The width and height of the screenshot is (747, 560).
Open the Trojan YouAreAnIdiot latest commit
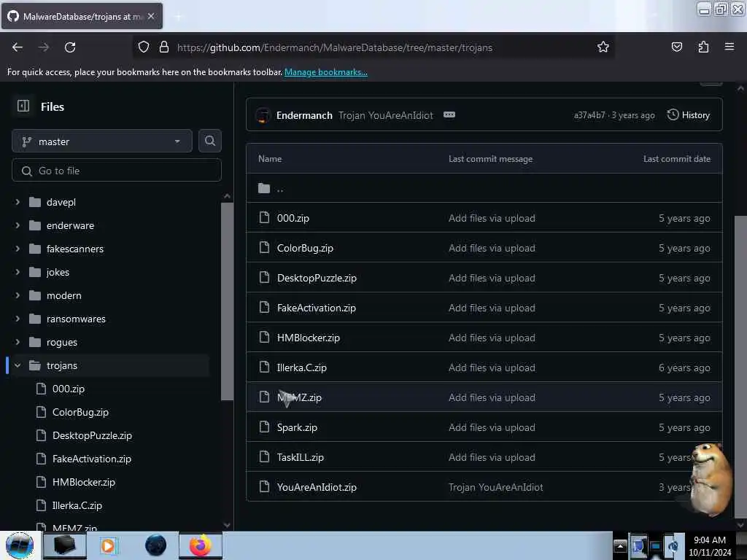[386, 115]
